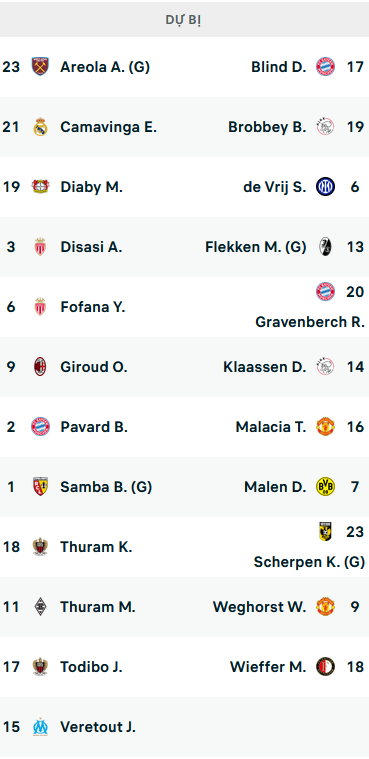
Task: Open Thuram M. player page
Action: click(x=98, y=607)
